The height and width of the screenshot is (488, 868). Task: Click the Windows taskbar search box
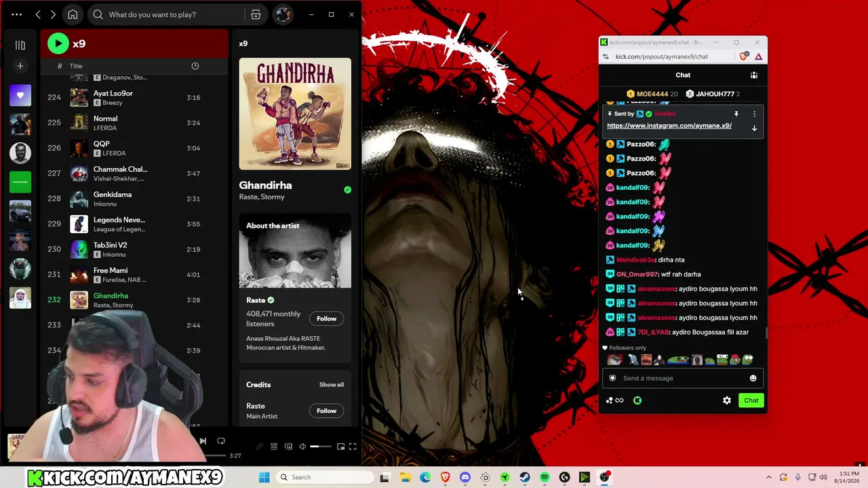click(325, 477)
